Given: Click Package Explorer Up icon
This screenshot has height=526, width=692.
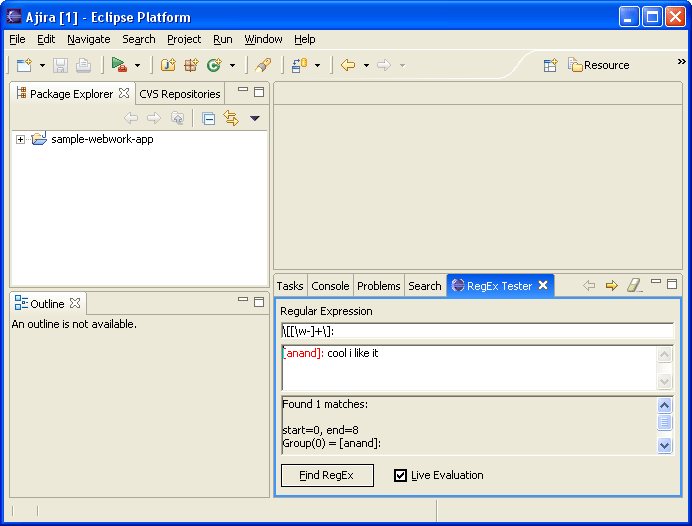Looking at the screenshot, I should (x=177, y=118).
